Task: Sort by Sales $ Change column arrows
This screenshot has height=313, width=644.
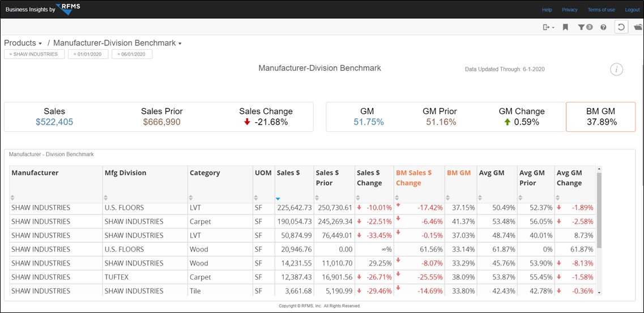Action: coord(359,198)
